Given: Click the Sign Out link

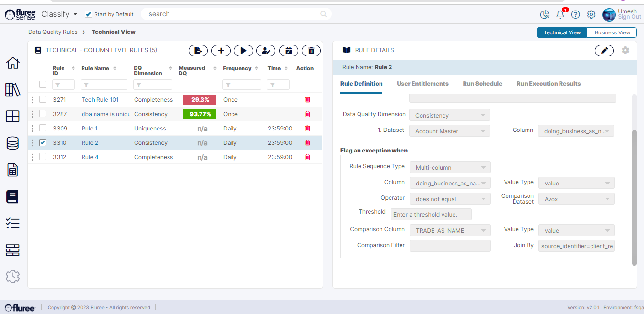Looking at the screenshot, I should 629,17.
